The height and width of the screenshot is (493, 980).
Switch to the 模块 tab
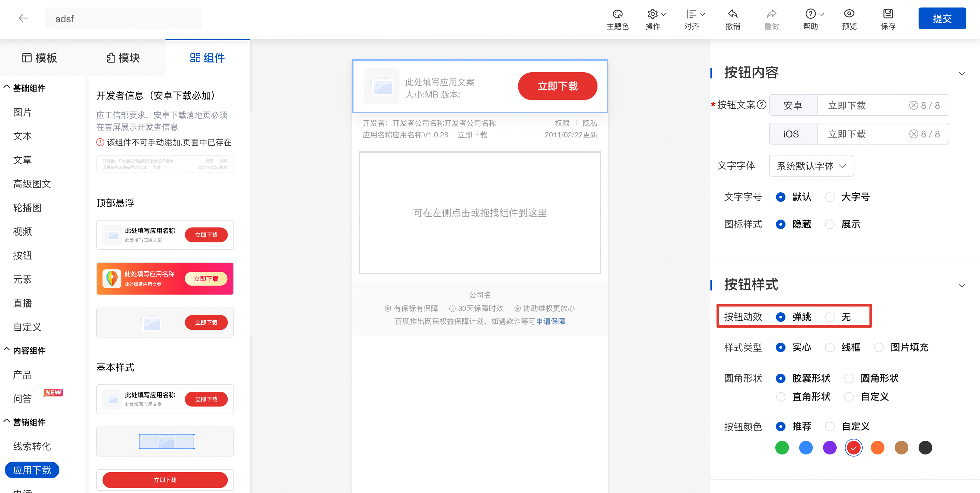[x=122, y=58]
